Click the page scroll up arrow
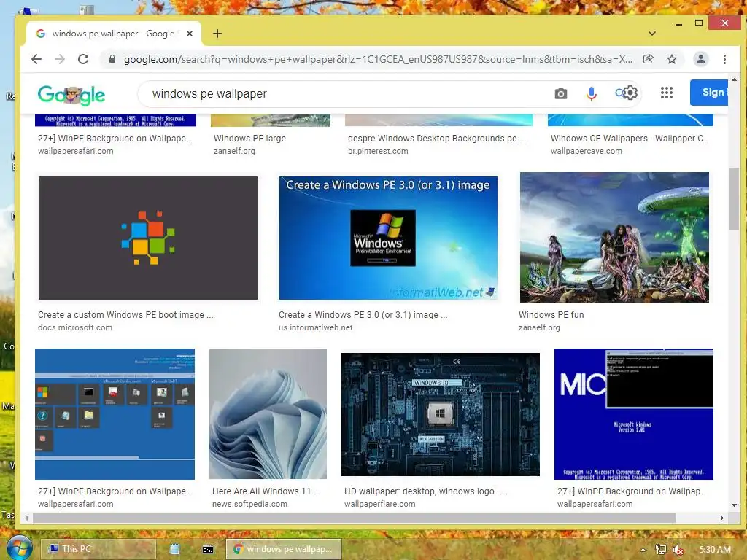This screenshot has height=560, width=747. pyautogui.click(x=734, y=80)
